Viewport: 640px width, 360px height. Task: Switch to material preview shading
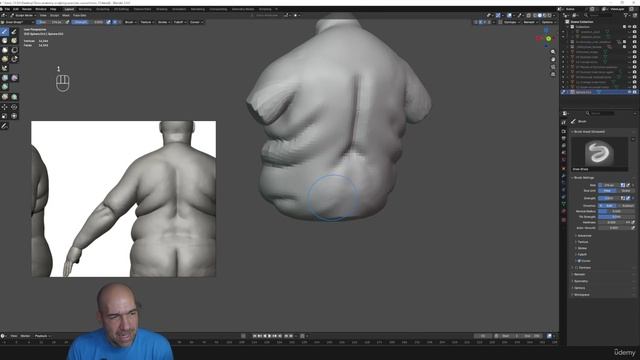click(544, 16)
